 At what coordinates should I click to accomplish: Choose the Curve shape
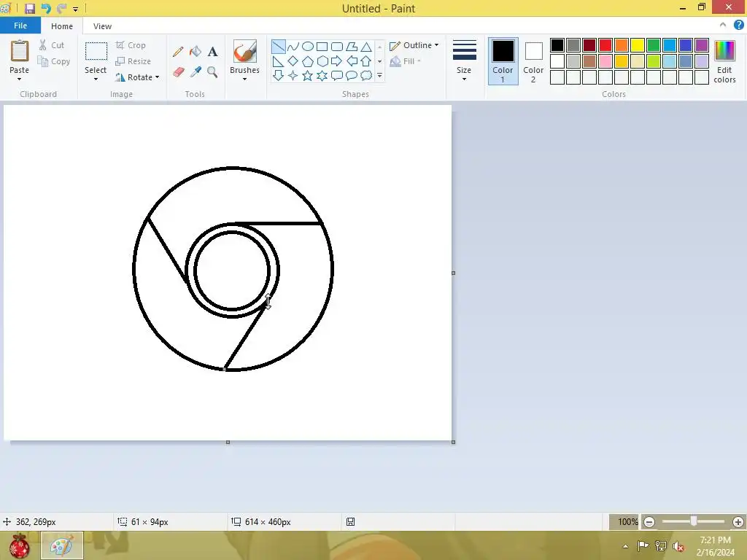[293, 47]
